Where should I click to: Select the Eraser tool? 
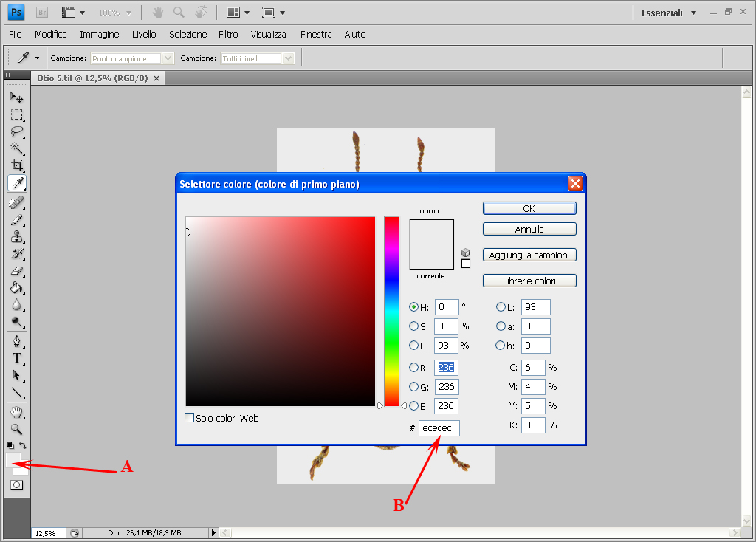(16, 271)
